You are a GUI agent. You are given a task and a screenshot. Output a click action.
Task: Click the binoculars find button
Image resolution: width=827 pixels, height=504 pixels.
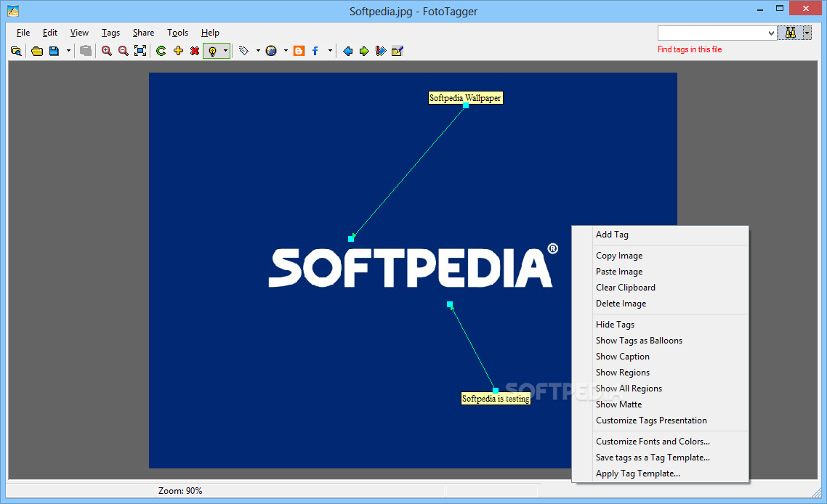coord(790,33)
